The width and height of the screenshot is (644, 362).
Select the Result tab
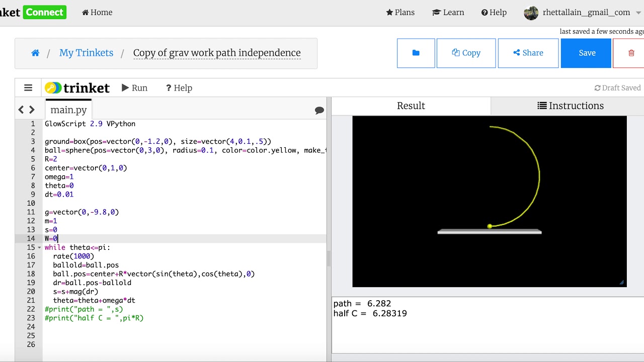(411, 106)
